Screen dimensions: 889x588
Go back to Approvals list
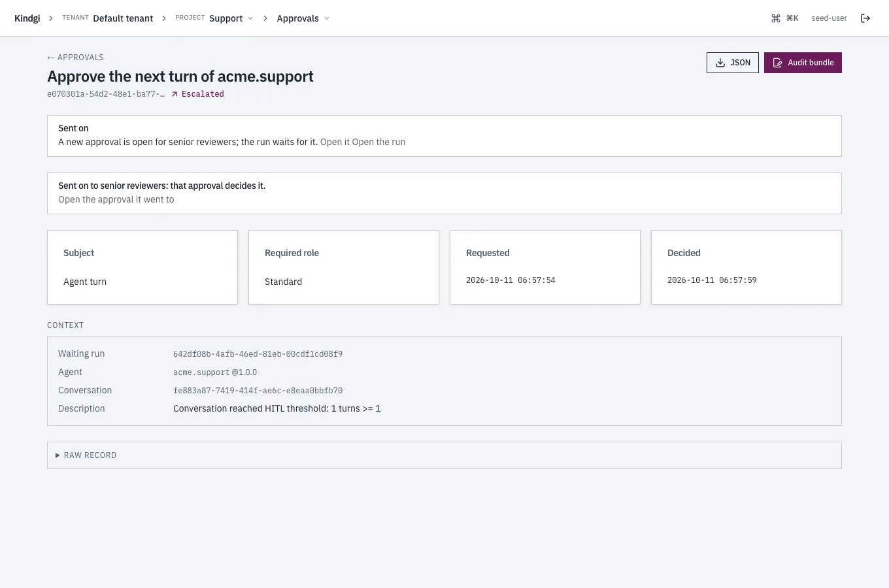75,57
